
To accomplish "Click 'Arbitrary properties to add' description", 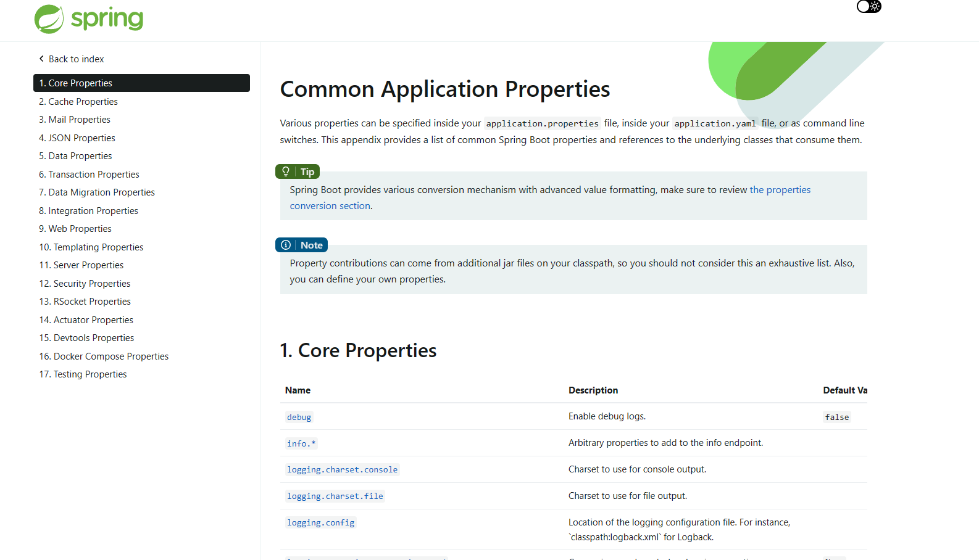I will click(x=665, y=443).
